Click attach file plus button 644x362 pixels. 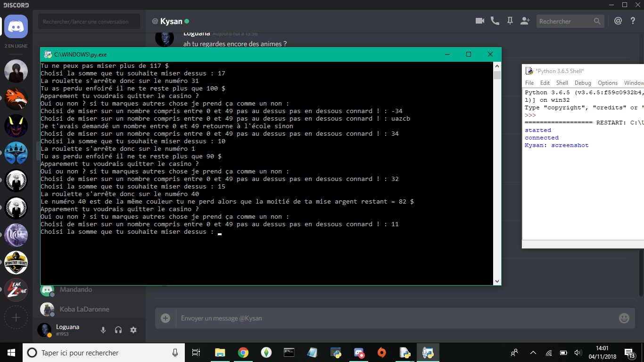[x=165, y=318]
